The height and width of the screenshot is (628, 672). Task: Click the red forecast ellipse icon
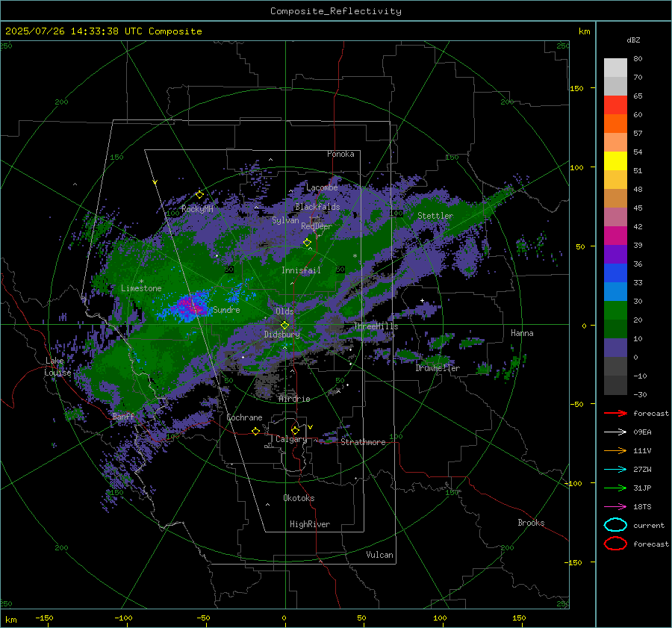[x=615, y=544]
